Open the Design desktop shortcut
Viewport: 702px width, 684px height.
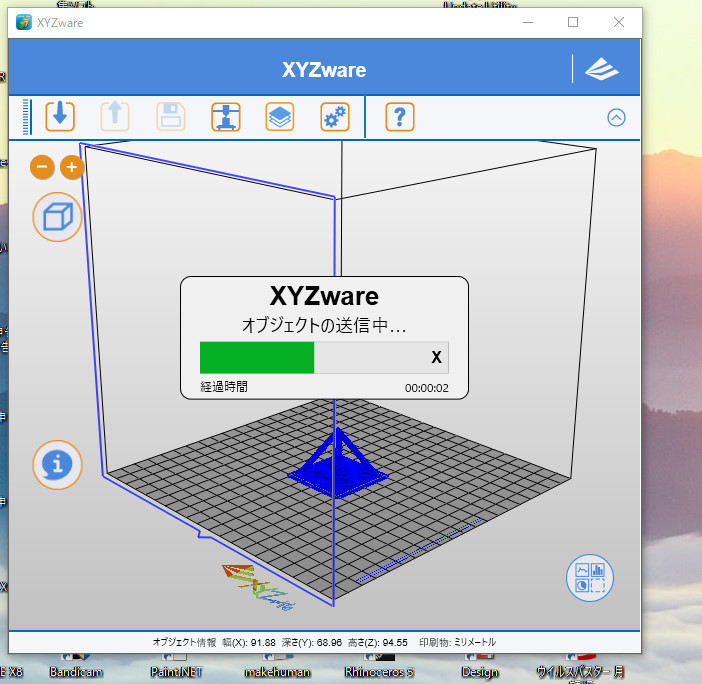click(480, 667)
